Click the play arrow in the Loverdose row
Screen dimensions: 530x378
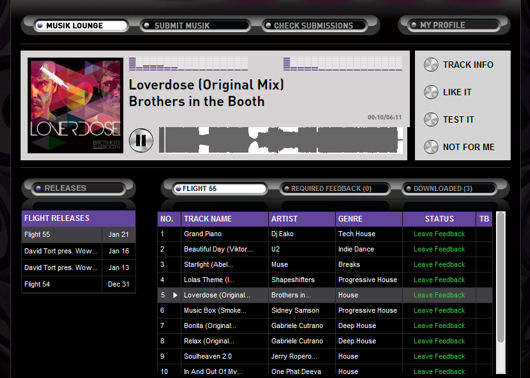coord(175,295)
